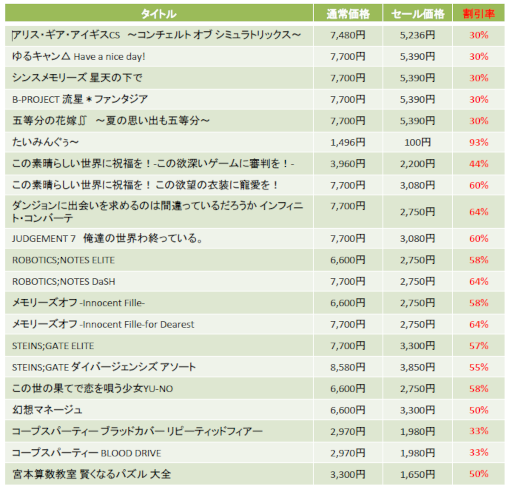Select the 宮本算数教室 賢くなるパズル 大全 title
The image size is (512, 492).
coord(92,474)
